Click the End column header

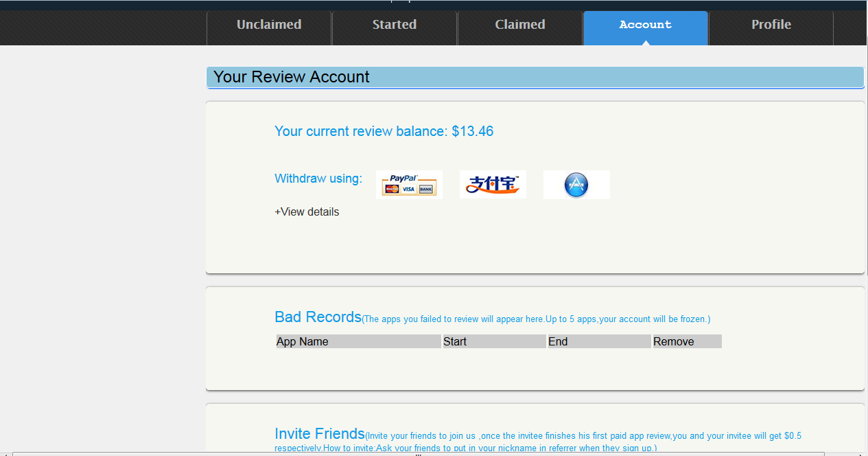pyautogui.click(x=599, y=341)
